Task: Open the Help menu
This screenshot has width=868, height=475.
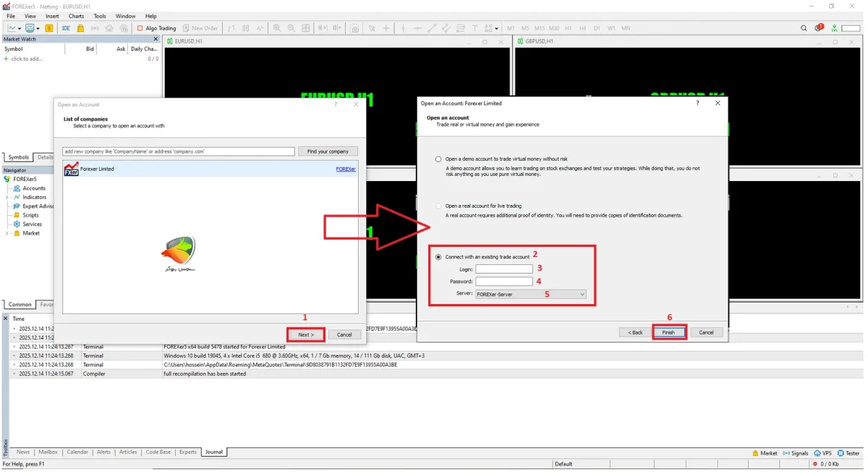Action: click(150, 16)
